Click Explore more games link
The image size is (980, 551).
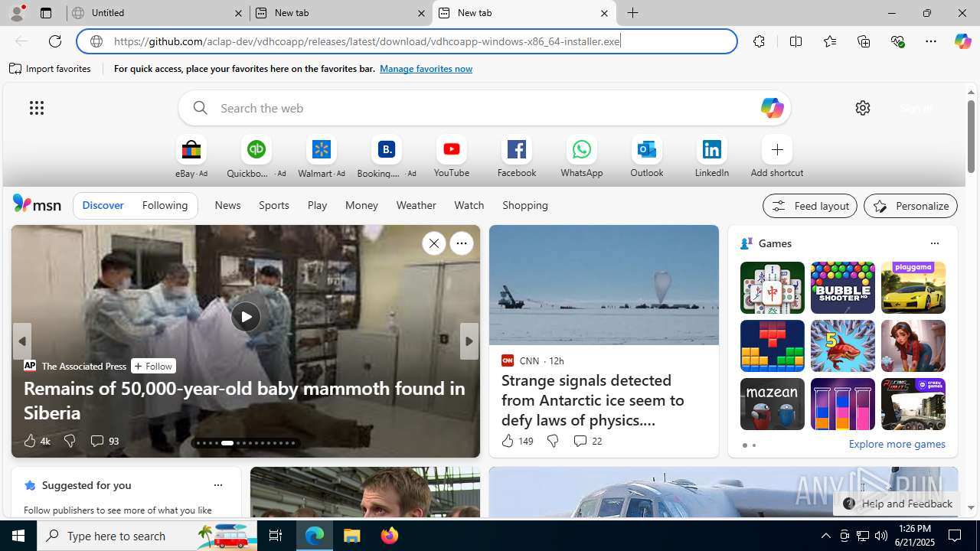(897, 444)
